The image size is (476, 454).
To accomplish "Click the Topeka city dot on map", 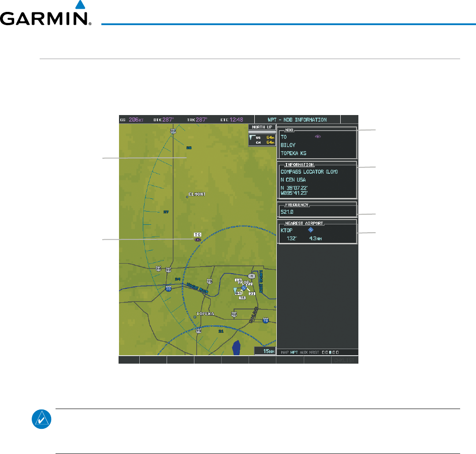I will click(x=195, y=317).
